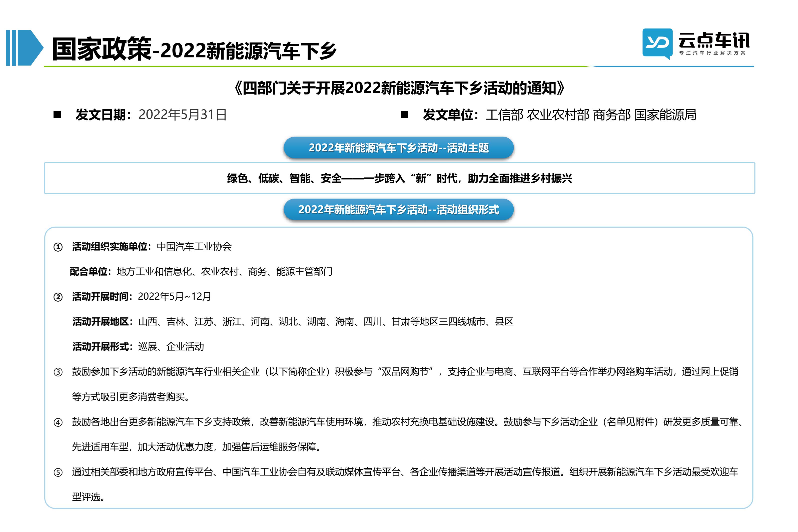798x532 pixels.
Task: Click the line 等方式吸引更多消费者购买。
Action: [x=131, y=397]
